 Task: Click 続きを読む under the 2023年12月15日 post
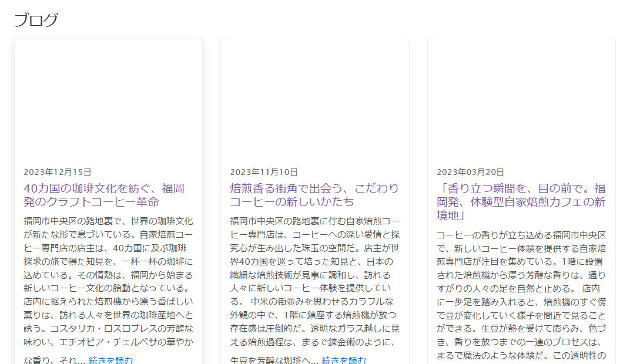point(110,360)
